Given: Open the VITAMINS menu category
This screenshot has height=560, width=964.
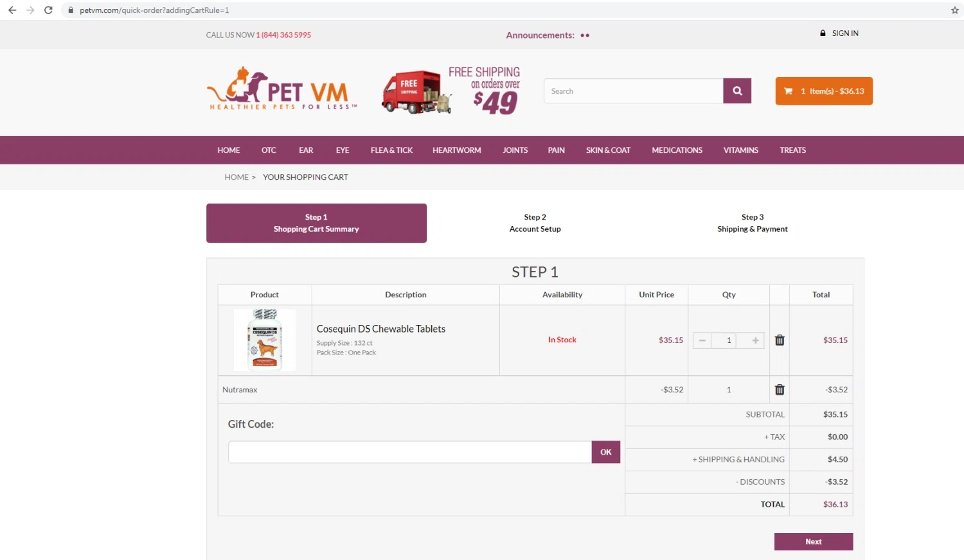Looking at the screenshot, I should pos(741,150).
